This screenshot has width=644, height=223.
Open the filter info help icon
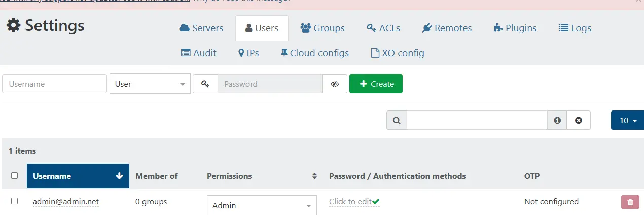[x=557, y=120]
